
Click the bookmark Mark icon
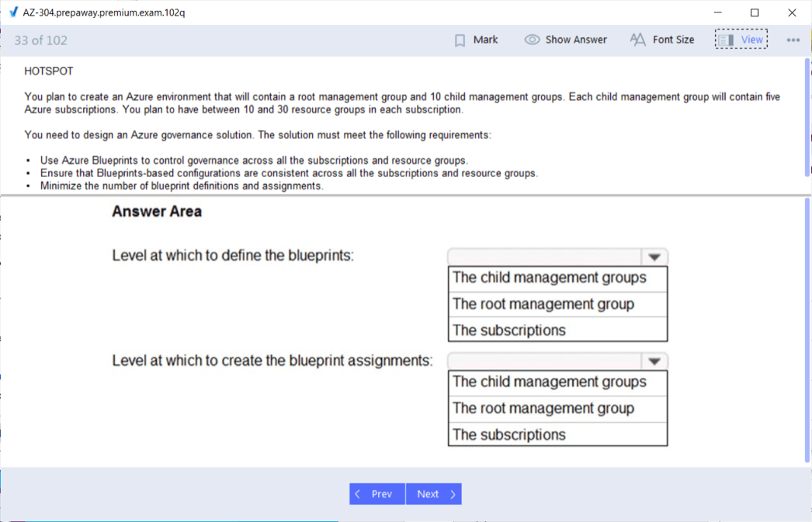[460, 40]
